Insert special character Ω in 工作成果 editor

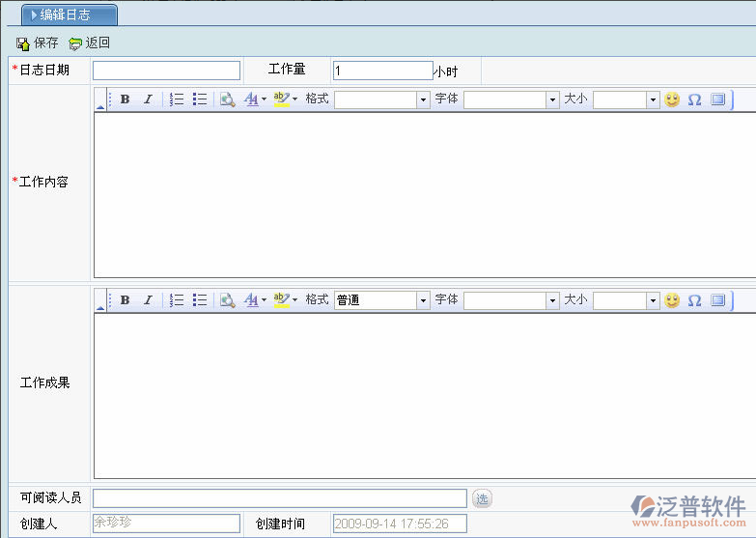point(694,300)
